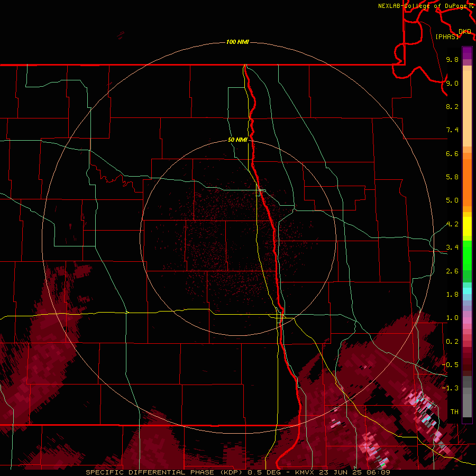
Task: Click the 3.4 value on the color scale
Action: [x=452, y=248]
